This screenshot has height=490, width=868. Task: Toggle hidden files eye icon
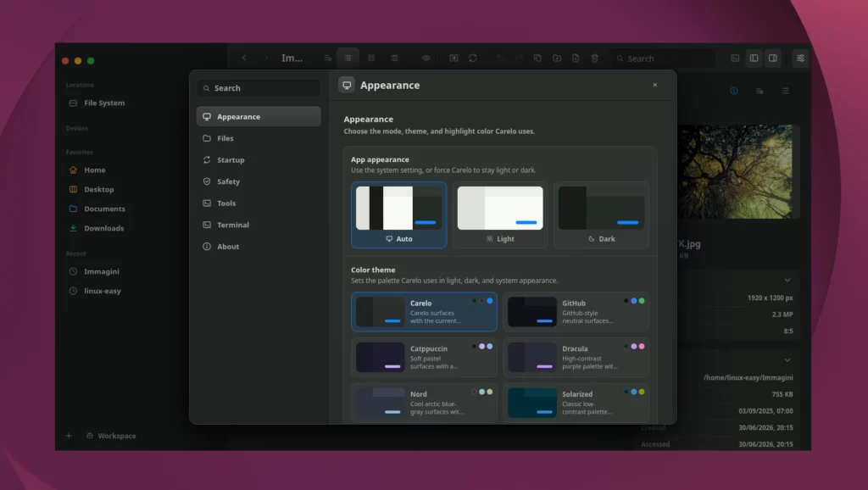[x=426, y=58]
